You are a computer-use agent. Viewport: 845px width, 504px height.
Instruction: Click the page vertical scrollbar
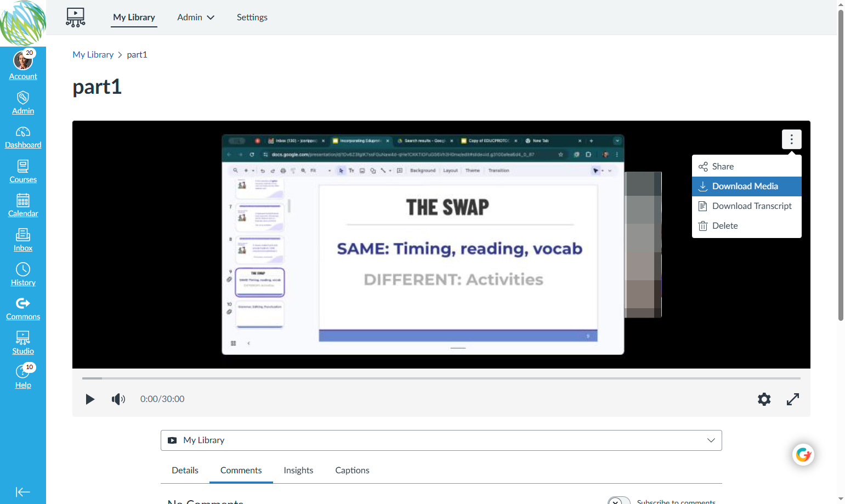841,165
